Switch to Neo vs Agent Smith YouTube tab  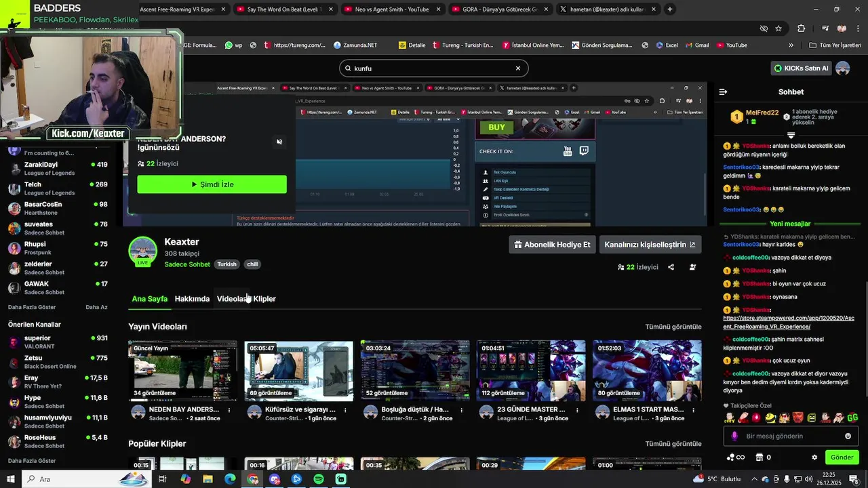point(392,9)
